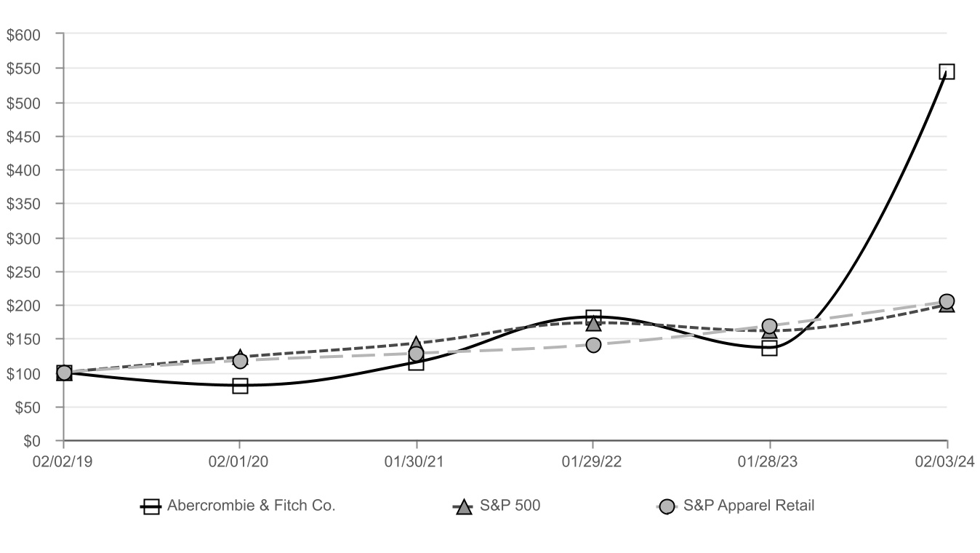Click the "S&P 500" legend label

[510, 506]
